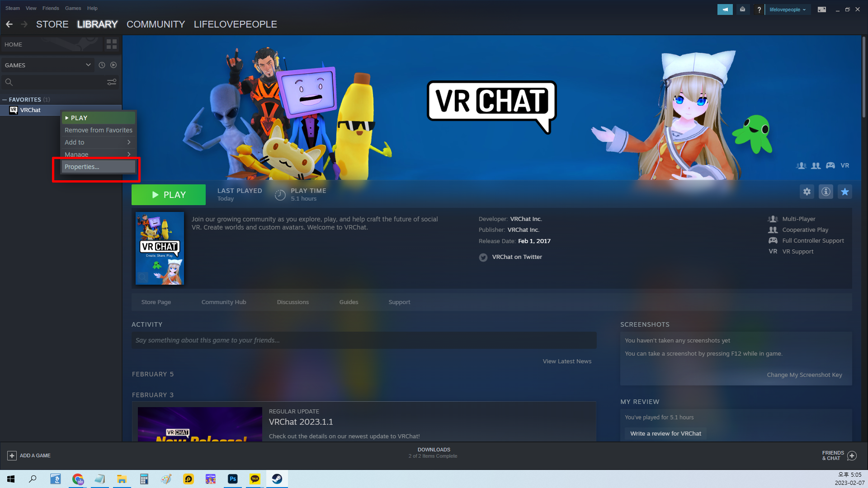Open the VRChat game info icon
Image resolution: width=868 pixels, height=488 pixels.
[826, 192]
